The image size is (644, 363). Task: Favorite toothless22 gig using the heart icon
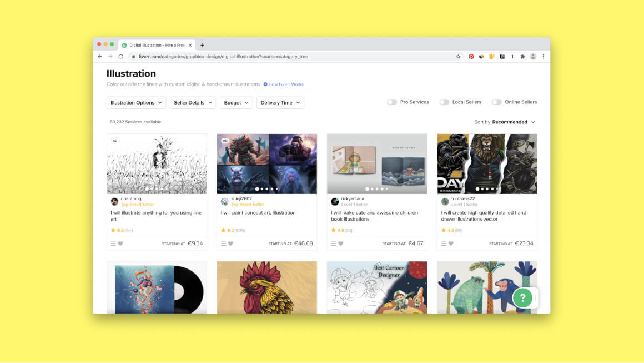451,243
